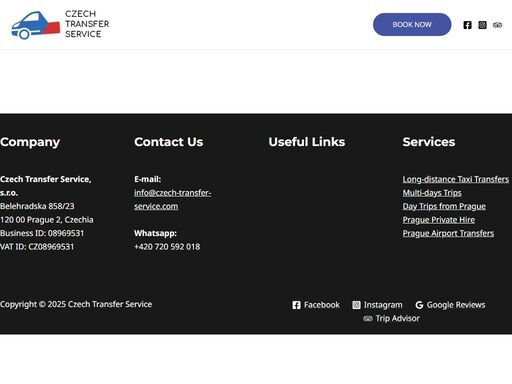
Task: Open Long-distance Taxi Transfers link
Action: pyautogui.click(x=456, y=179)
